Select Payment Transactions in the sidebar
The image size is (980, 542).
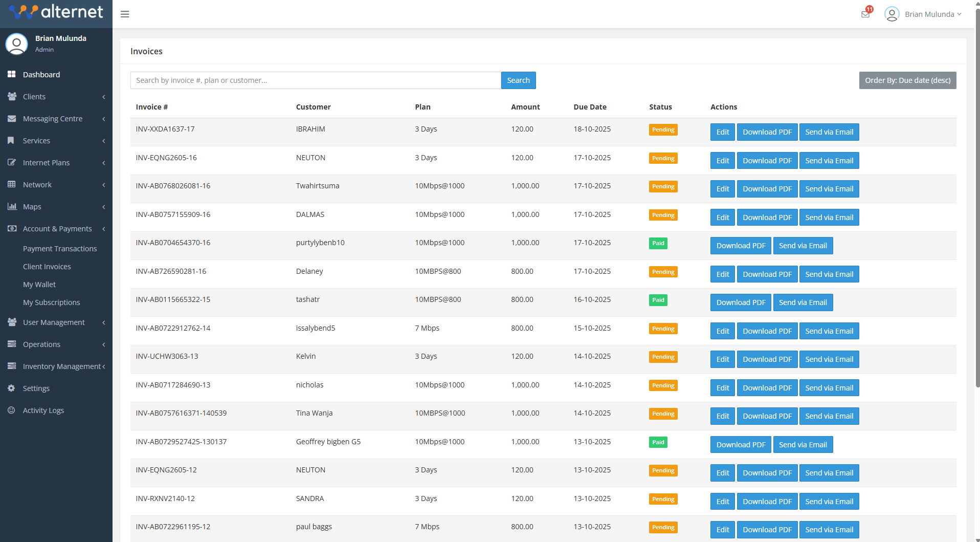click(x=60, y=249)
